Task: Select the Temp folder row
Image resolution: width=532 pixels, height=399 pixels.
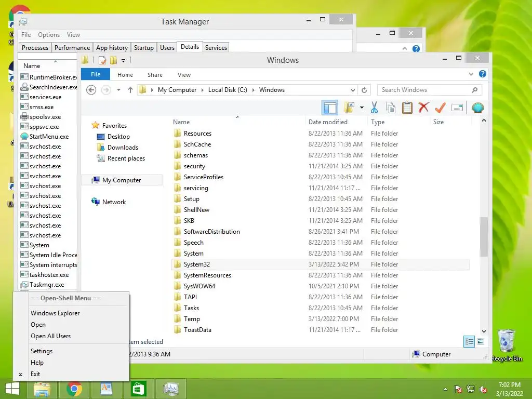Action: point(321,319)
